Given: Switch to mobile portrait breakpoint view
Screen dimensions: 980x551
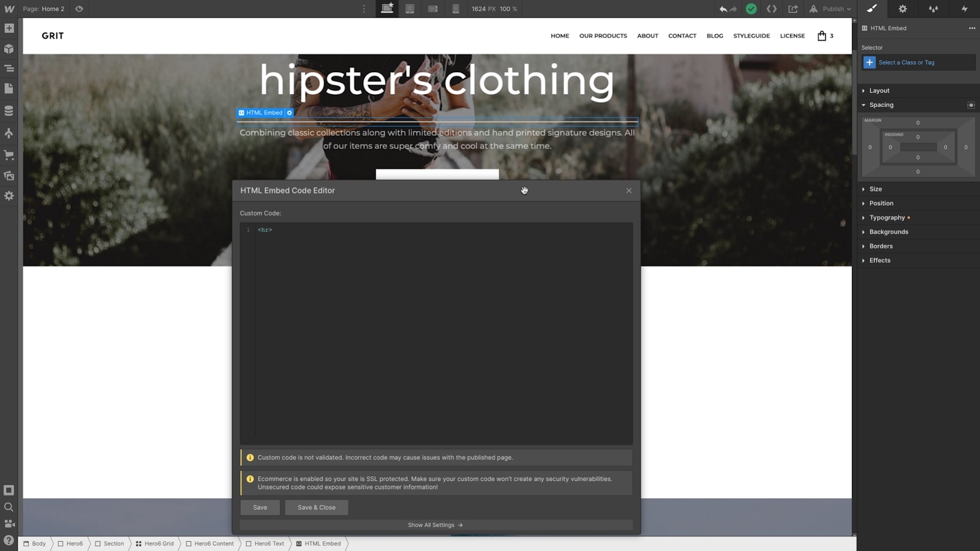Looking at the screenshot, I should 456,9.
